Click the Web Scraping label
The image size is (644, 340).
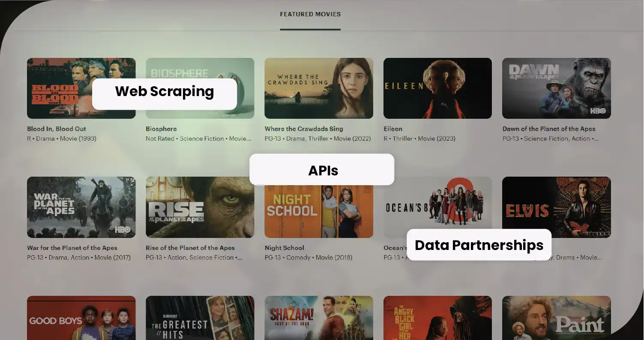click(x=164, y=92)
